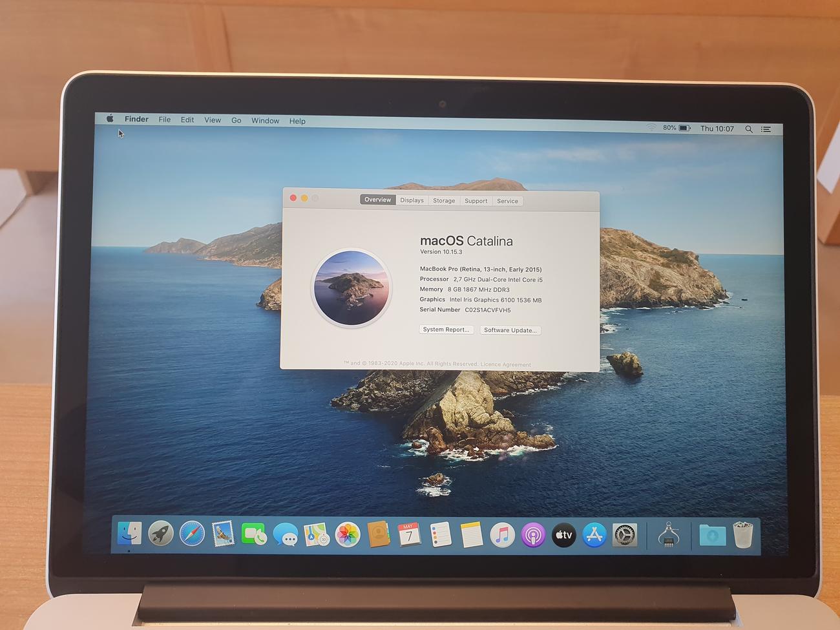Viewport: 840px width, 630px height.
Task: Open App Store icon in Dock
Action: point(594,535)
